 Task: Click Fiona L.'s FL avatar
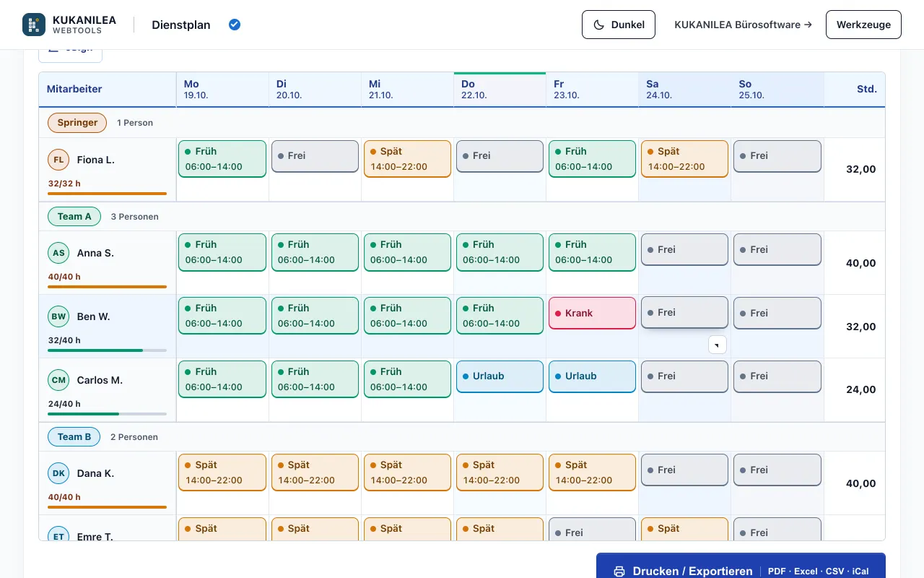(58, 160)
